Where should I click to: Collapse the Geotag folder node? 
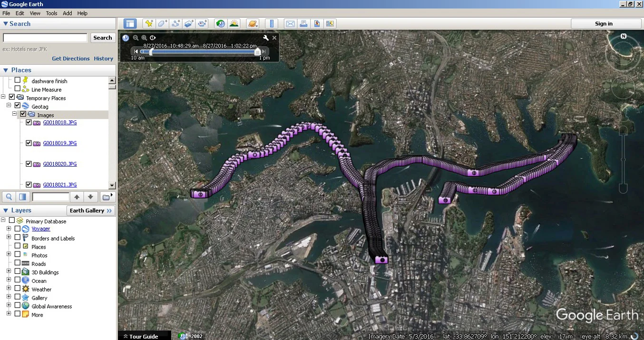pyautogui.click(x=9, y=105)
